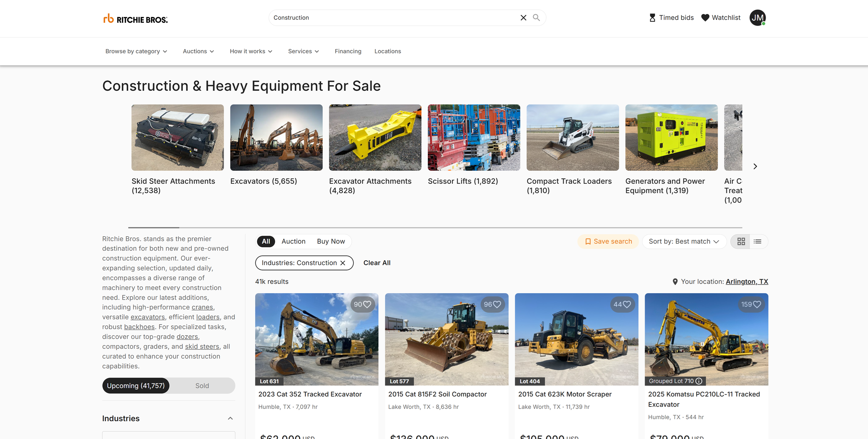Click the search magnifier icon
868x439 pixels.
coord(536,17)
